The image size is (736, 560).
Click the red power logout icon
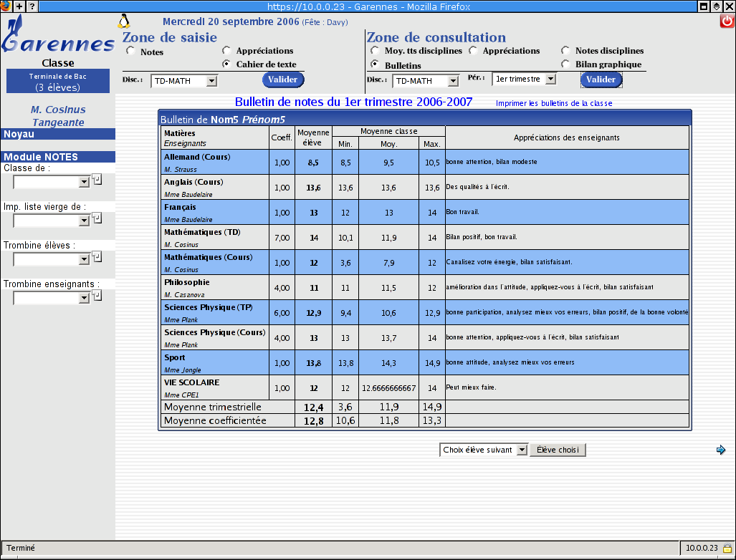[727, 21]
